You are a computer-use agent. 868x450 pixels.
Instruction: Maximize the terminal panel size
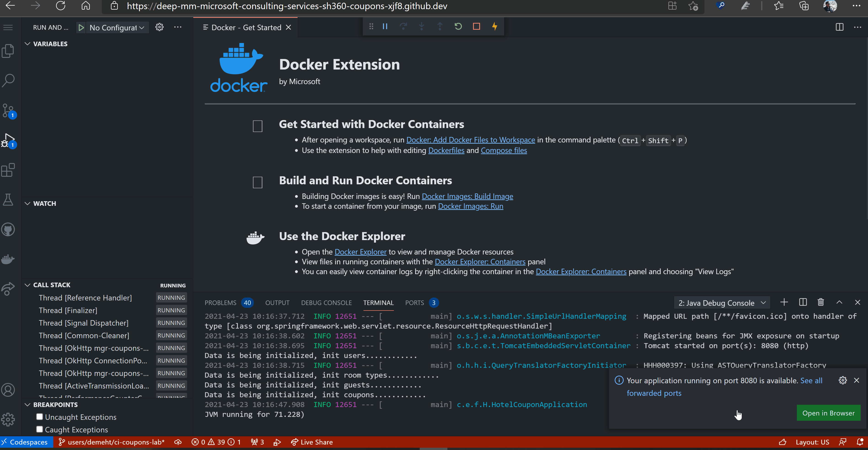tap(839, 302)
